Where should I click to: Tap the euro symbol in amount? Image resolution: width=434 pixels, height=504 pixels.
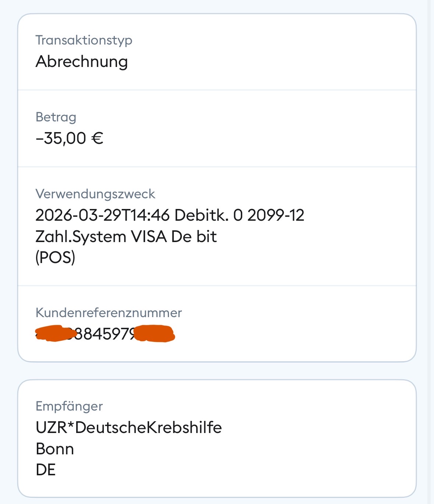(x=98, y=138)
